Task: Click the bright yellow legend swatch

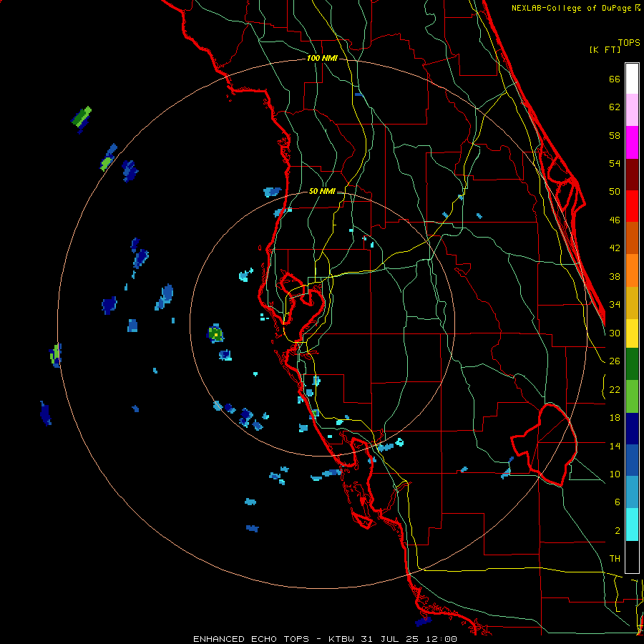Action: click(632, 333)
